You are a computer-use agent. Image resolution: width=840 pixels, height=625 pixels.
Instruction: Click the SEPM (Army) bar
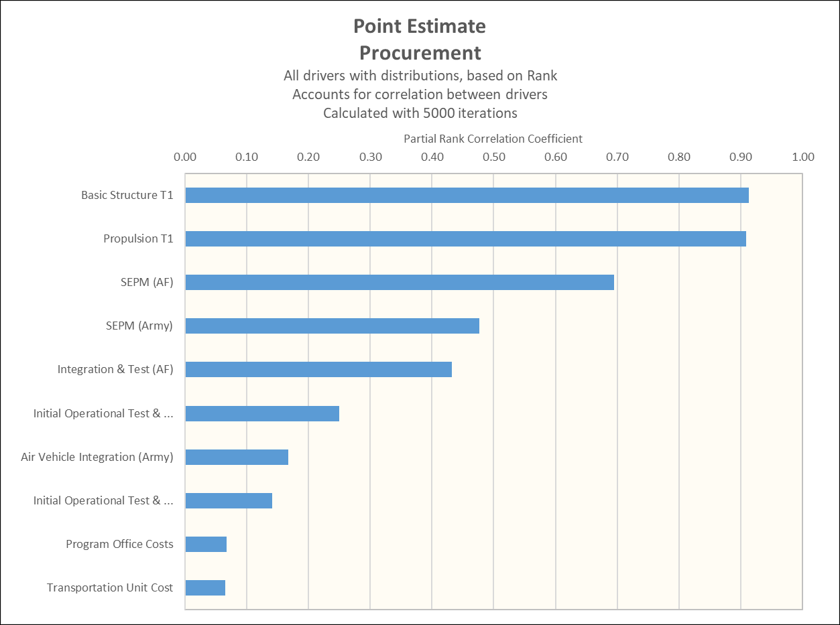point(328,326)
